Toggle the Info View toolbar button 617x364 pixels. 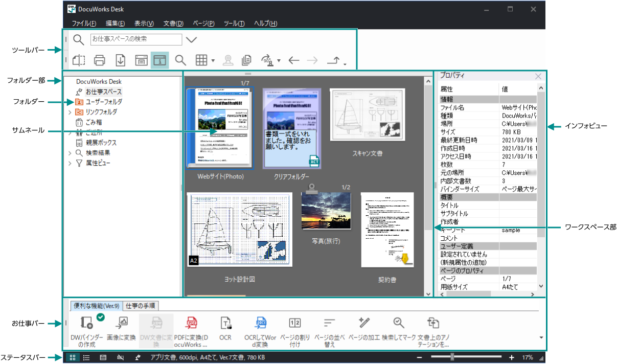point(160,60)
